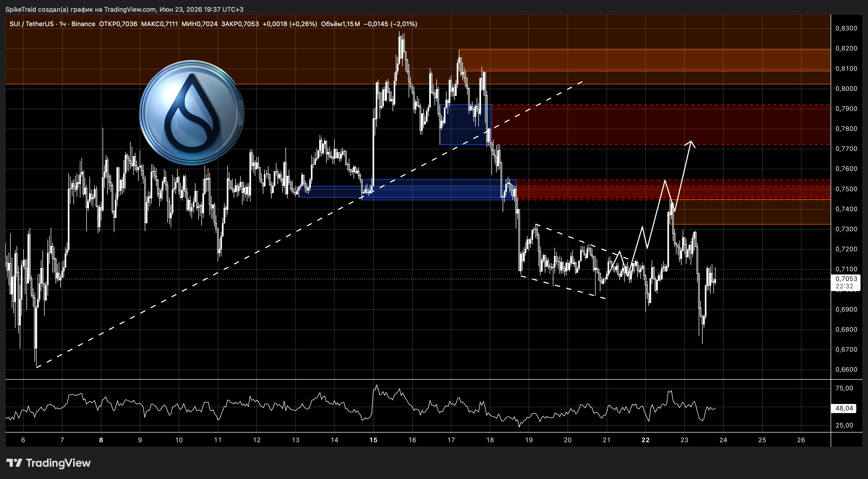Viewport: 868px width, 479px height.
Task: Click the low value МИН0,7024
Action: pos(200,24)
